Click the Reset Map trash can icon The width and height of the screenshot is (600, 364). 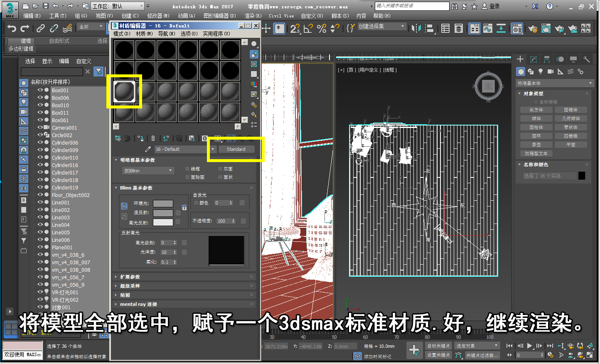point(153,138)
